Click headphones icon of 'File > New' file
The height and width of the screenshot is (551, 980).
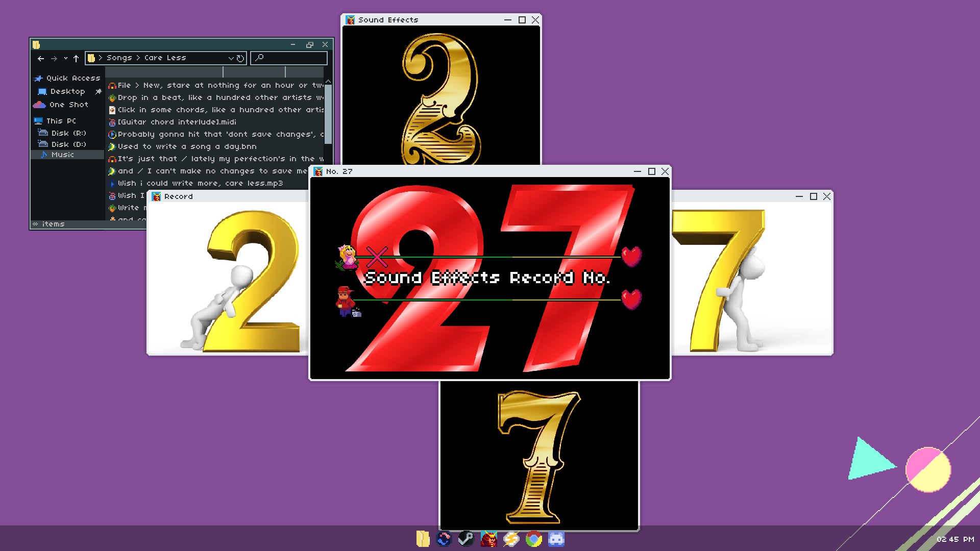point(112,86)
